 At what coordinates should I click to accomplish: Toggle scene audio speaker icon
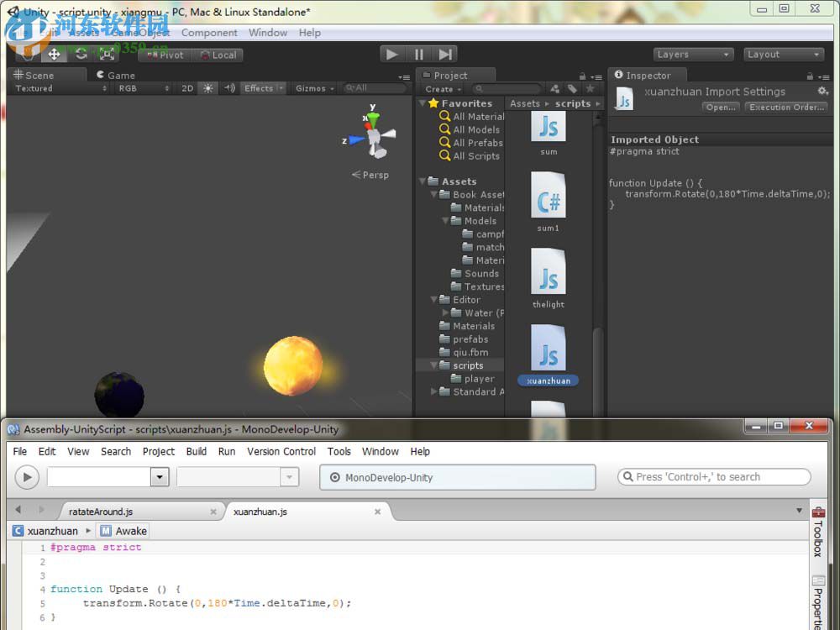229,88
